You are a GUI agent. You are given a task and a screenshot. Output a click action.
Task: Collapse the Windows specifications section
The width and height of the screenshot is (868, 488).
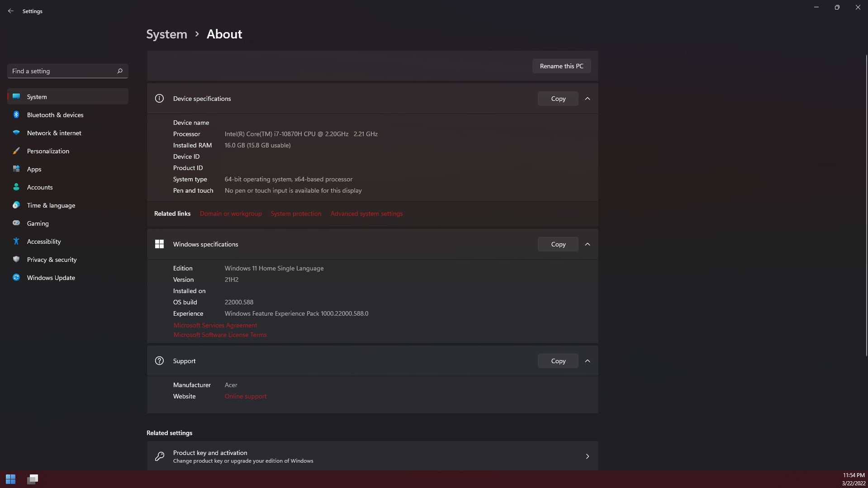pos(587,244)
